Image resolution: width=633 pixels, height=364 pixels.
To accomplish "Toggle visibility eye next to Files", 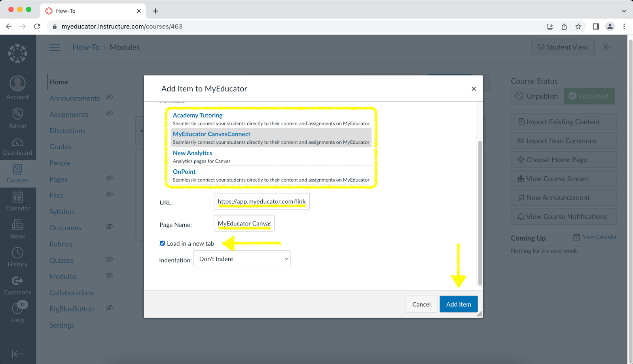I will [x=110, y=195].
